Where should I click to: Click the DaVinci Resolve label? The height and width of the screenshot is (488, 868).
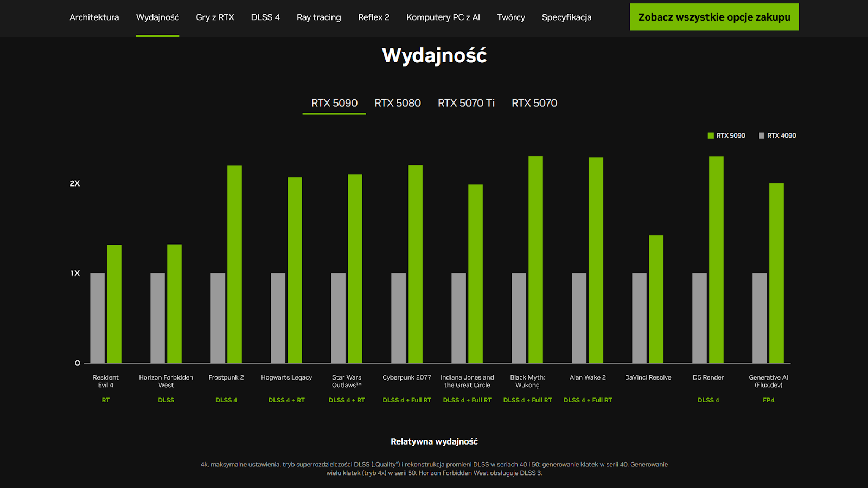point(648,377)
